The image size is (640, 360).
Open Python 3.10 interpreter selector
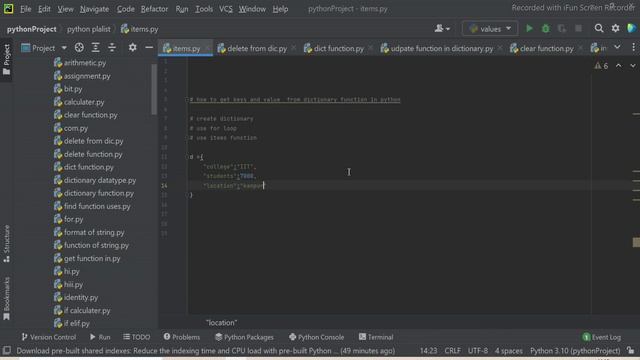point(575,351)
